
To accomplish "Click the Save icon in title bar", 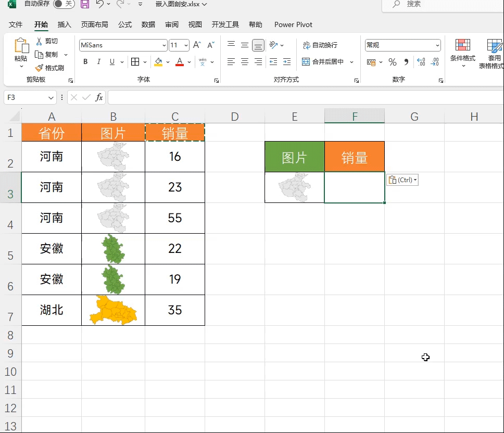I will point(85,4).
